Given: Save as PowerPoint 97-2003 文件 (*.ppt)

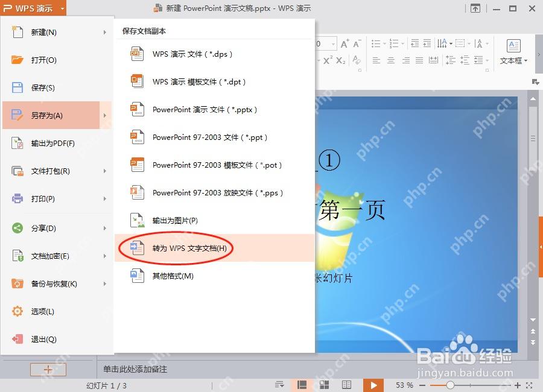Looking at the screenshot, I should pos(215,137).
